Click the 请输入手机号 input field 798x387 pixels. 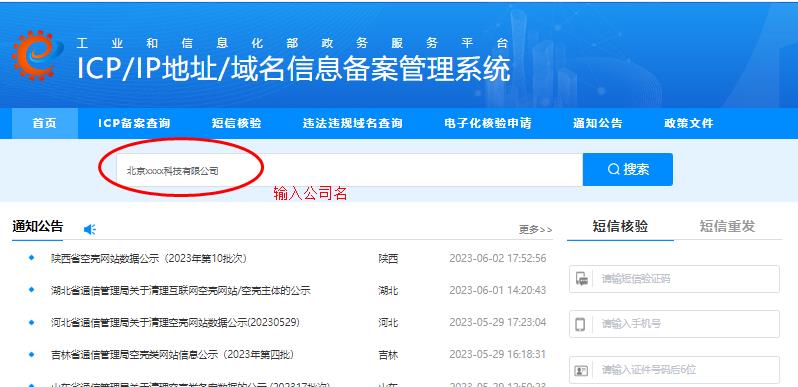[674, 324]
